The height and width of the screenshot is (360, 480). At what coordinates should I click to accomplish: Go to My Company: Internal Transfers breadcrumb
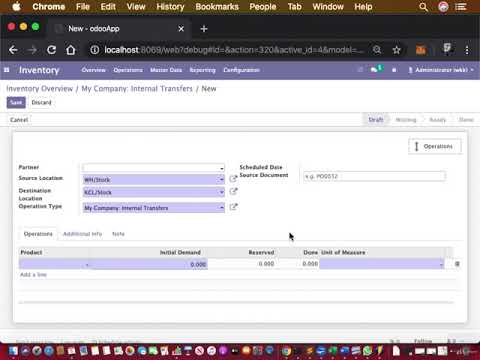click(137, 89)
